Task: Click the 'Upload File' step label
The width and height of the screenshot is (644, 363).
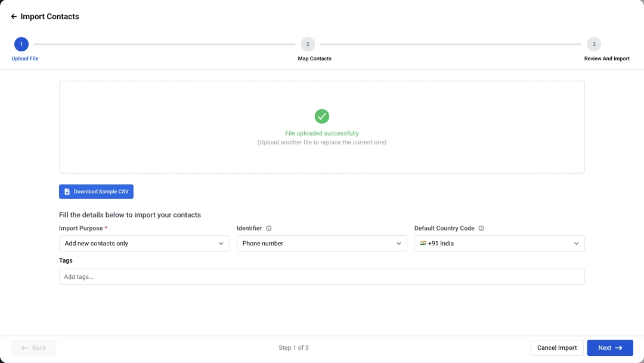Action: tap(25, 59)
